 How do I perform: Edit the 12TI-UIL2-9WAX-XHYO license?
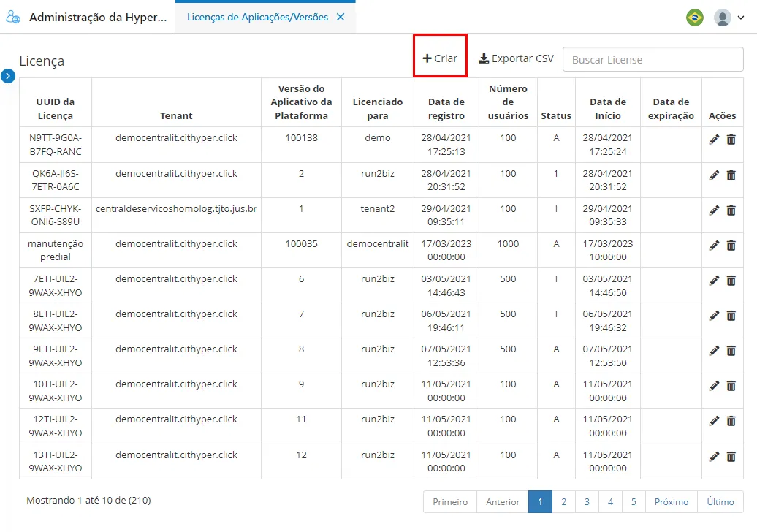pos(714,421)
